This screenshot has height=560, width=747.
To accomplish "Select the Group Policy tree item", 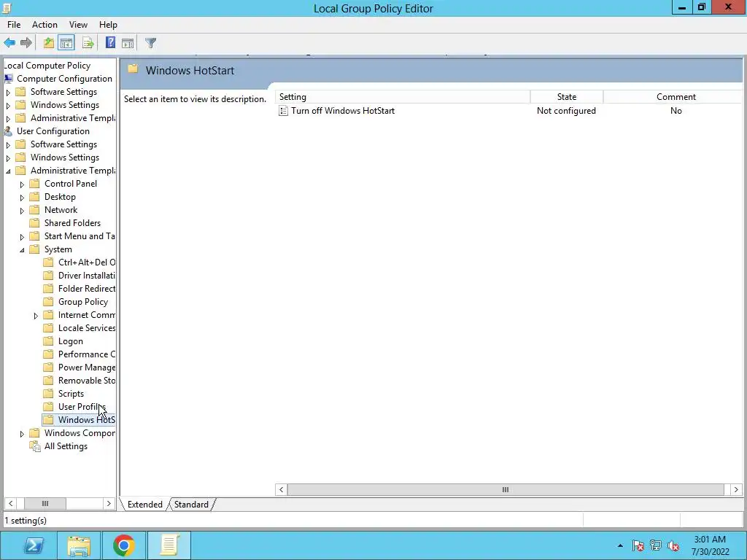I will (x=83, y=302).
